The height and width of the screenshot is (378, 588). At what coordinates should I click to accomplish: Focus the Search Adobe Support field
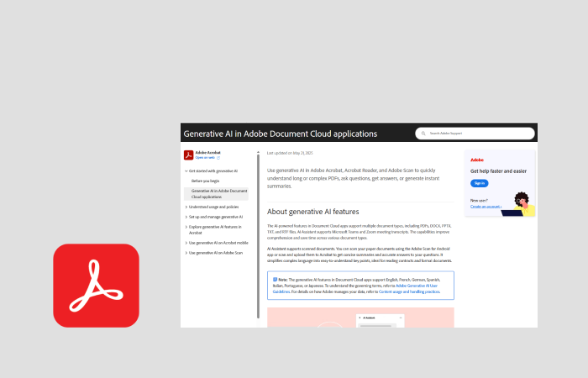pos(475,134)
